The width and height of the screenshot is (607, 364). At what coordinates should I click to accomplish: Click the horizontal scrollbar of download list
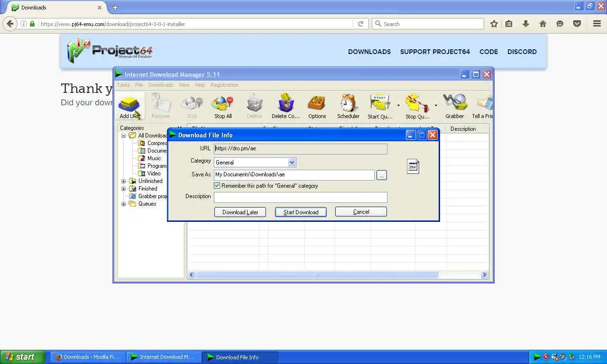317,274
